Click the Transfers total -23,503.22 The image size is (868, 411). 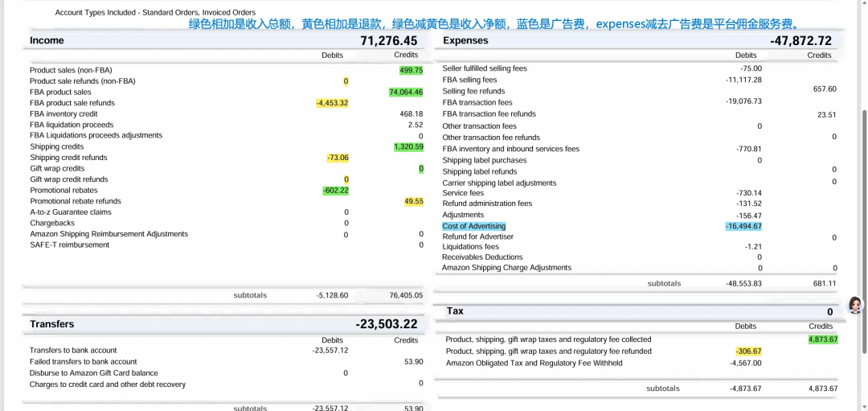[387, 324]
